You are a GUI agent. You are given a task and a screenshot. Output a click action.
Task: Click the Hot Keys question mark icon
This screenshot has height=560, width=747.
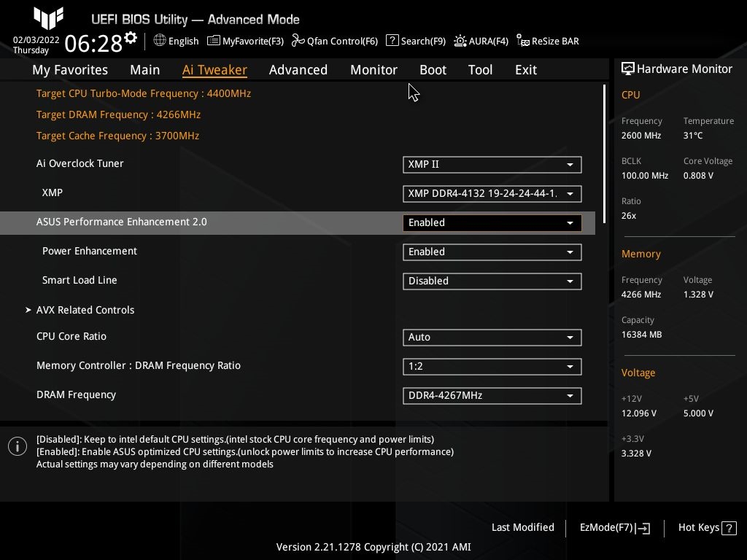729,528
